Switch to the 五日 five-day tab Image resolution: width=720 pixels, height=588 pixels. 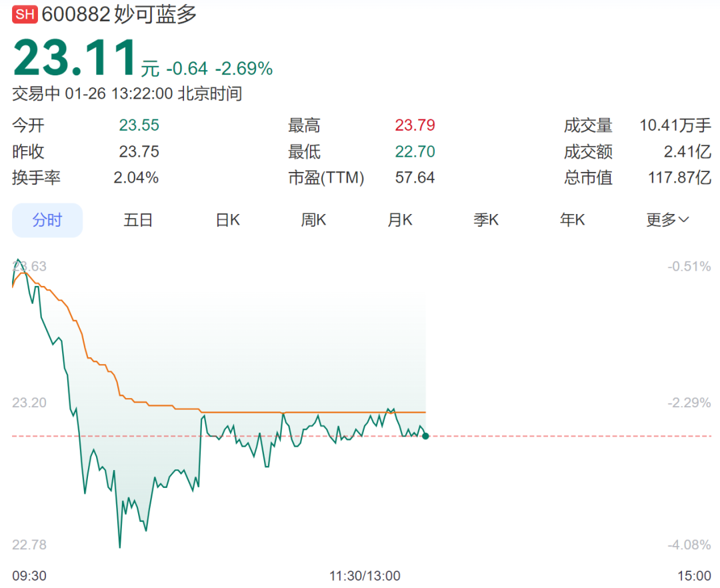138,220
